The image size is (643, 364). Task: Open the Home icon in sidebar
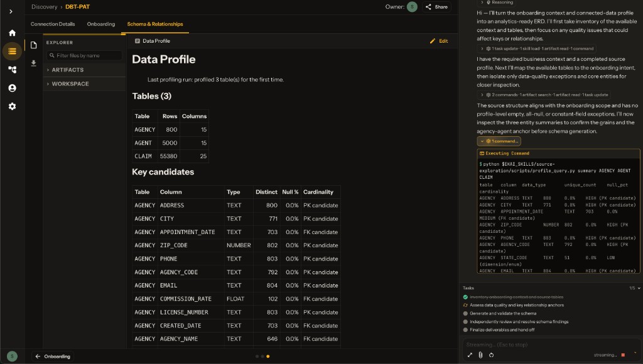click(x=13, y=33)
